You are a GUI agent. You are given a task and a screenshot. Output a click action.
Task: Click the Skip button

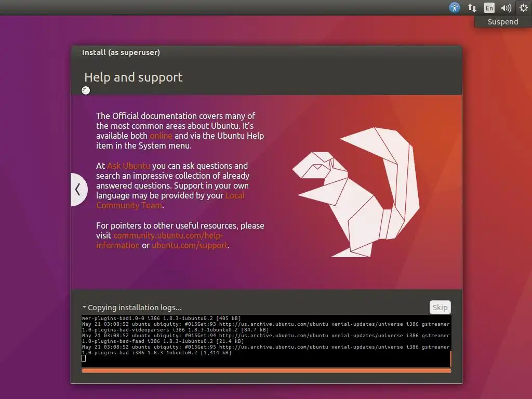coord(440,308)
